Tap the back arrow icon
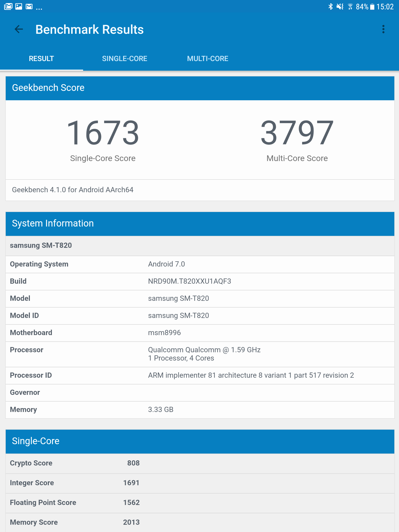Viewport: 399px width, 532px height. coord(19,29)
